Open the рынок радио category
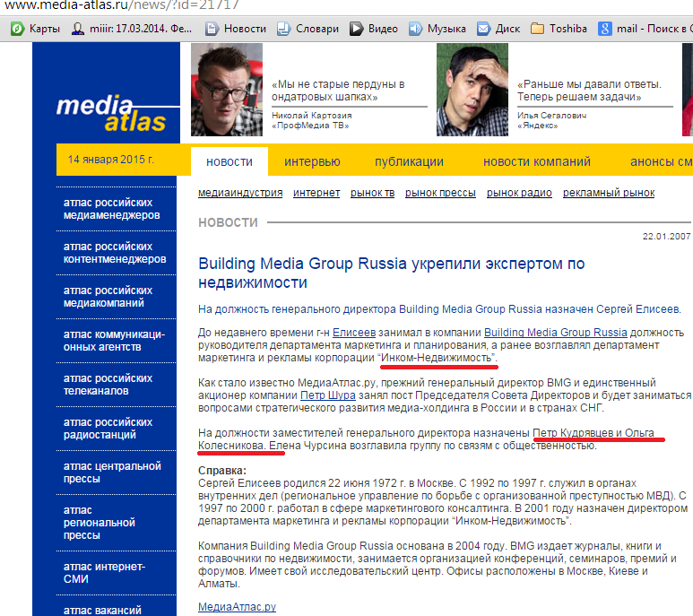 (x=519, y=193)
